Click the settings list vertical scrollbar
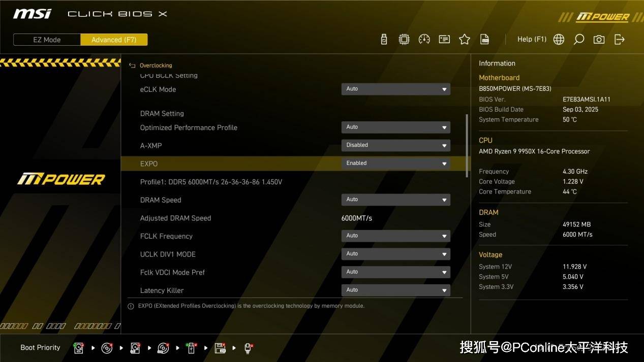 tap(467, 146)
